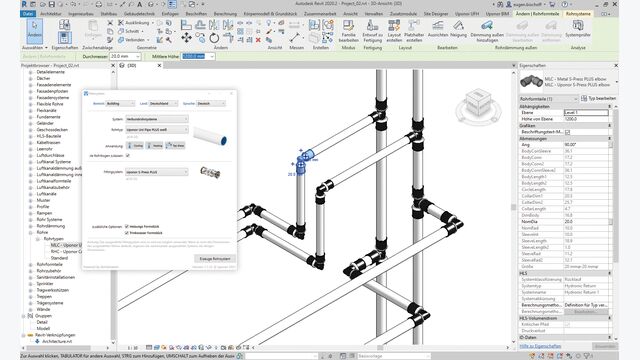Select the Cooling application toggle button

click(x=135, y=145)
